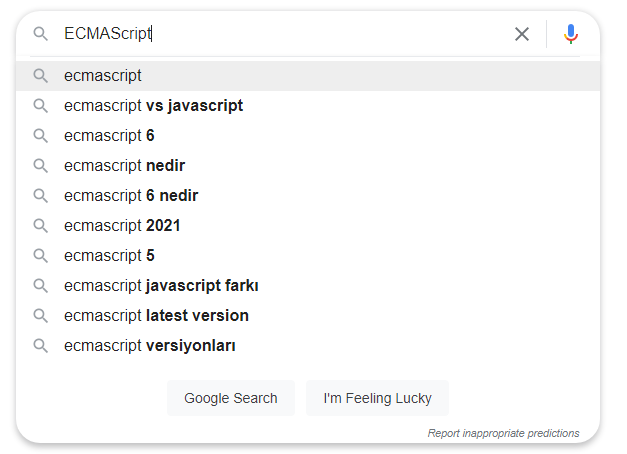Pick the 'ecmascript nedir' suggestion
The width and height of the screenshot is (627, 454).
pyautogui.click(x=308, y=166)
